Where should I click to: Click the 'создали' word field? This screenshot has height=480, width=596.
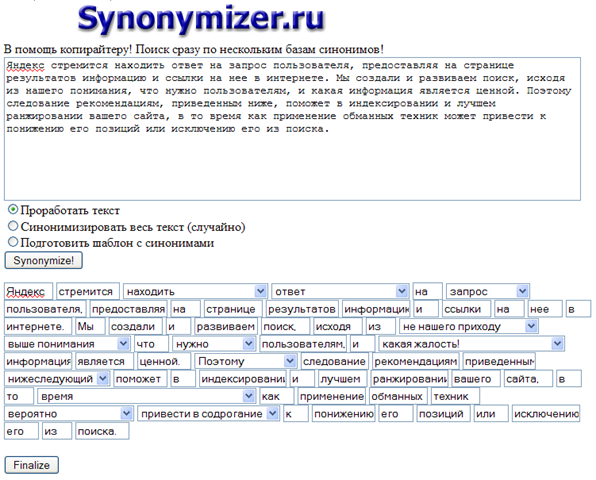click(x=136, y=326)
